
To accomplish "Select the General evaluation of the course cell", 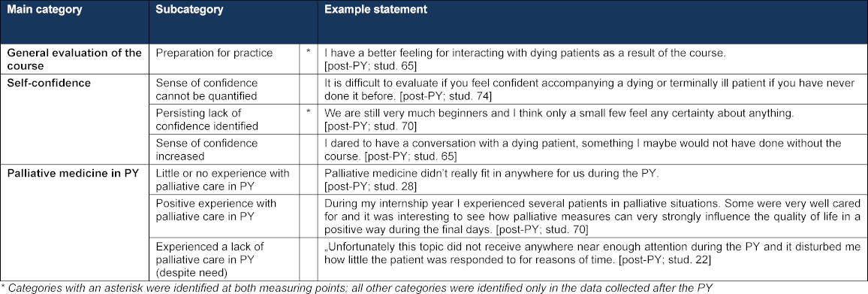I will [x=74, y=60].
